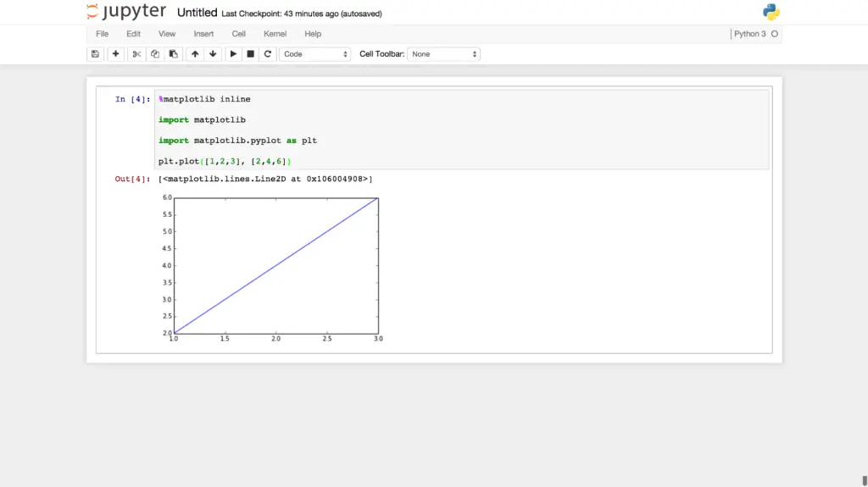Restart the kernel with the circular arrow icon
The height and width of the screenshot is (487, 868).
coord(267,54)
